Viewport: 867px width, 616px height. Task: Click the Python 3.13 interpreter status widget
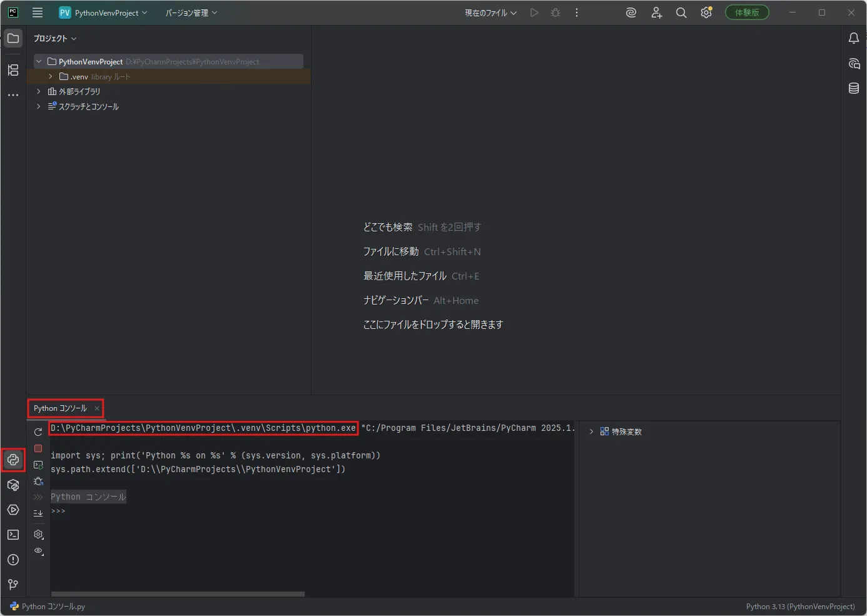[x=800, y=607]
